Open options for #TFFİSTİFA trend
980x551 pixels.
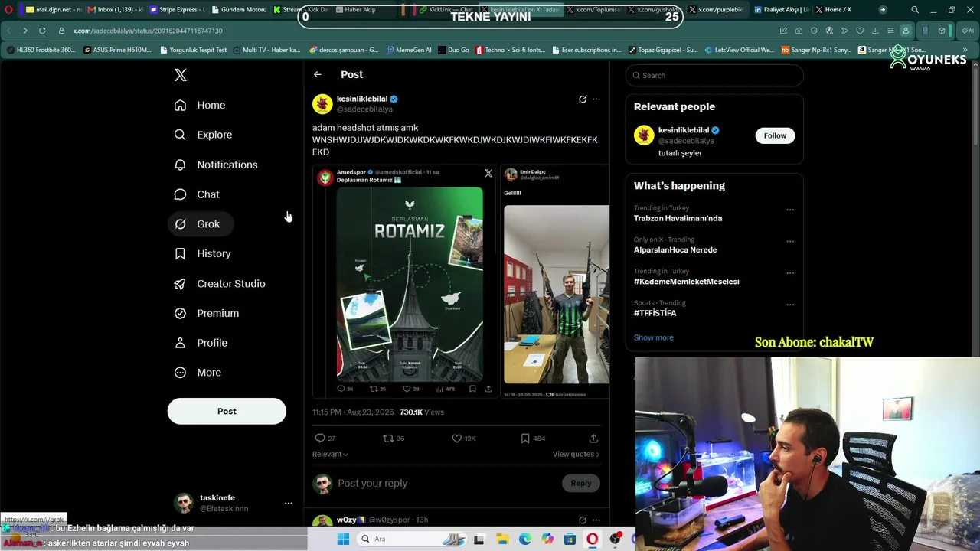(790, 305)
